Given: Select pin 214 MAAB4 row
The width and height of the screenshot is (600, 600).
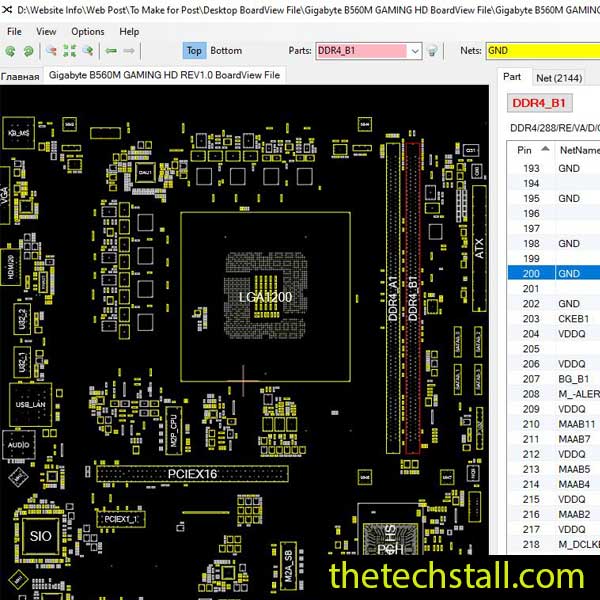Looking at the screenshot, I should click(554, 484).
